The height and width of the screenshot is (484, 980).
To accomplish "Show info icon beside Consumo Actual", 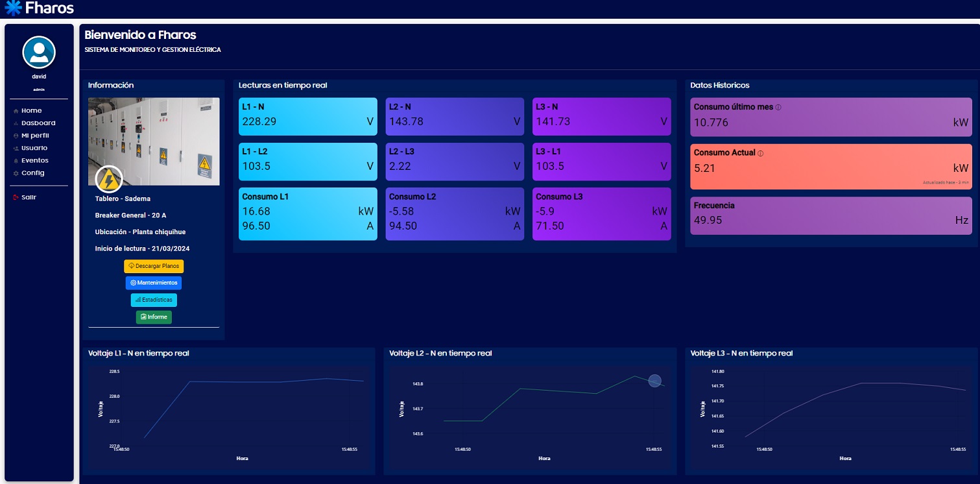I will [x=760, y=153].
